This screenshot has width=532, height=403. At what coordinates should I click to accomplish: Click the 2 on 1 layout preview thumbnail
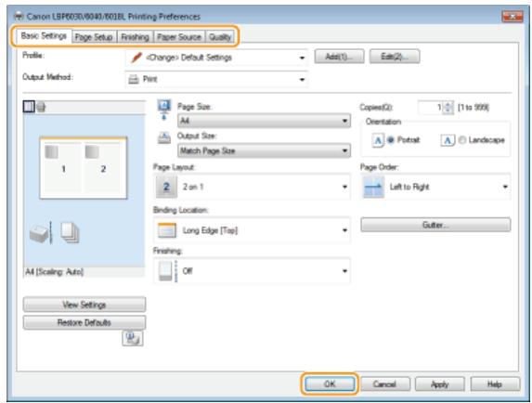pos(84,168)
